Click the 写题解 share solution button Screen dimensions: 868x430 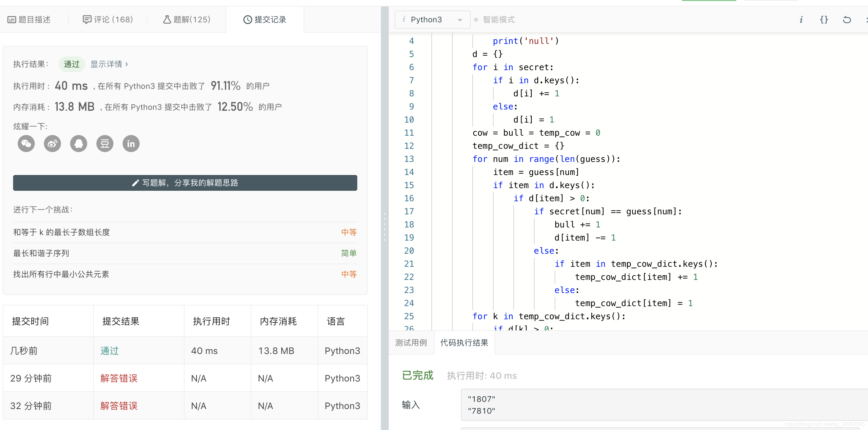coord(185,183)
